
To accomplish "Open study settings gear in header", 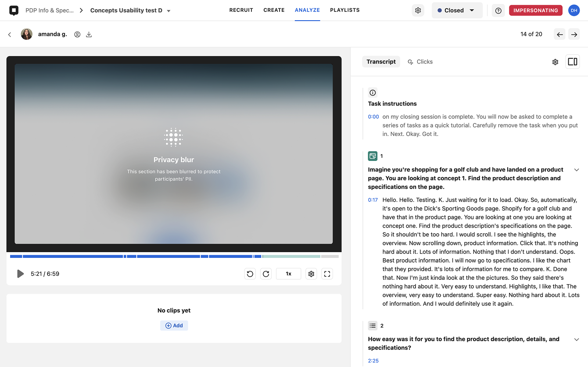I will [418, 11].
